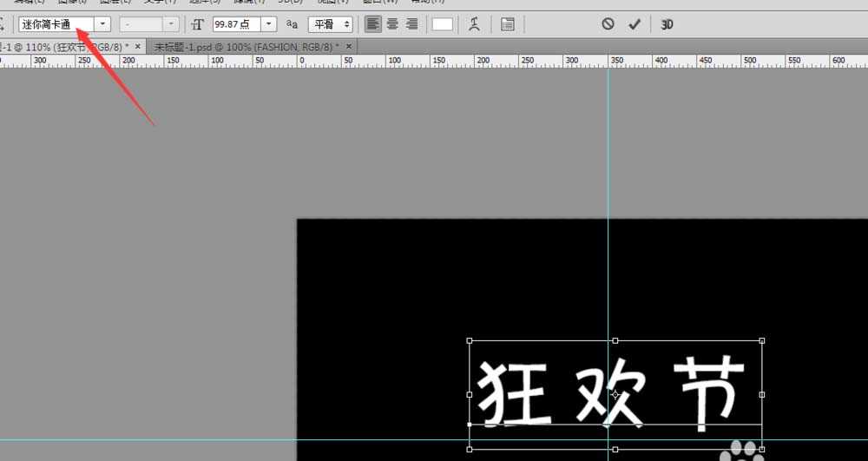The width and height of the screenshot is (868, 461).
Task: Center align the text
Action: coord(392,24)
